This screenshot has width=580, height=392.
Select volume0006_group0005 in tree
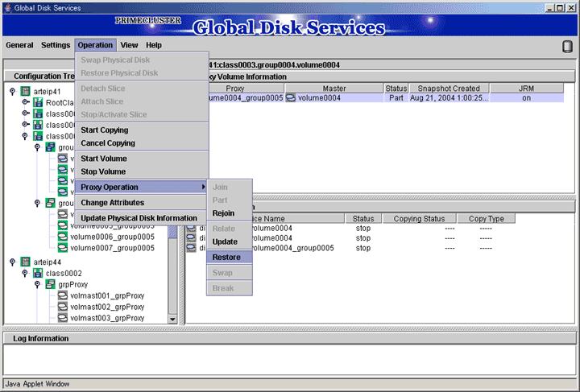[113, 237]
